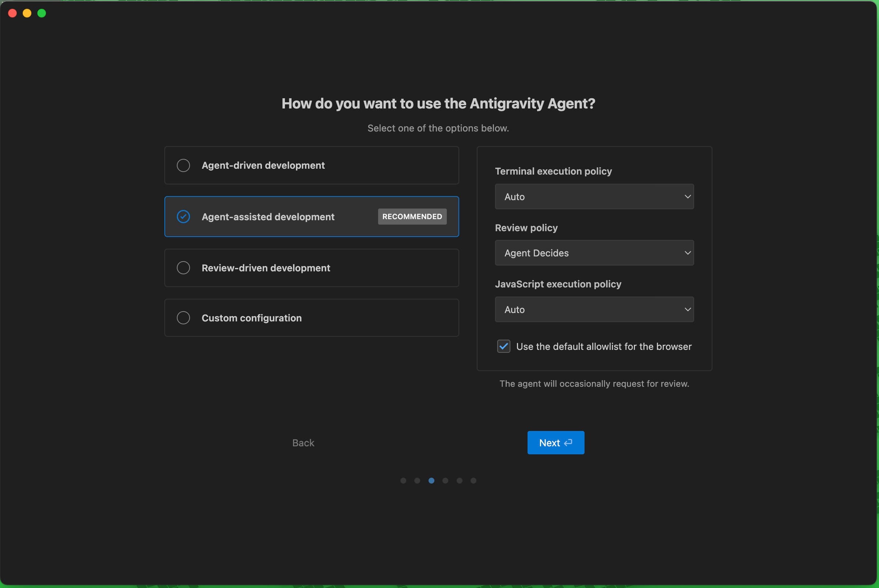
Task: Choose Custom configuration
Action: [311, 318]
